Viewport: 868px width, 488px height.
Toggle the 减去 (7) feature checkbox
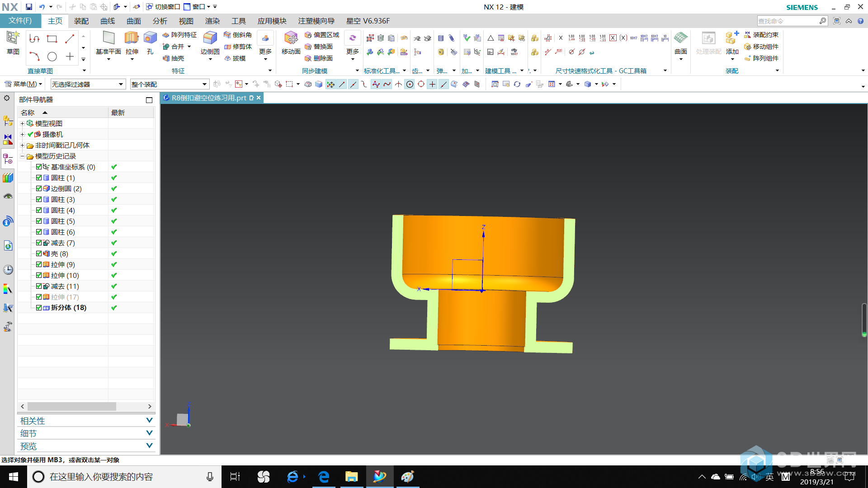click(39, 243)
